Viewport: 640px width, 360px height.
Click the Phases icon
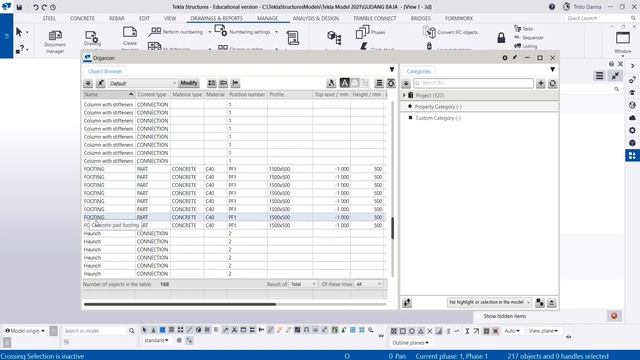click(x=362, y=32)
